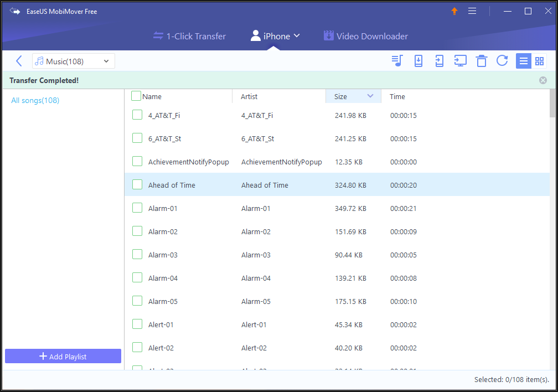
Task: Open the hamburger menu in title bar
Action: (x=472, y=11)
